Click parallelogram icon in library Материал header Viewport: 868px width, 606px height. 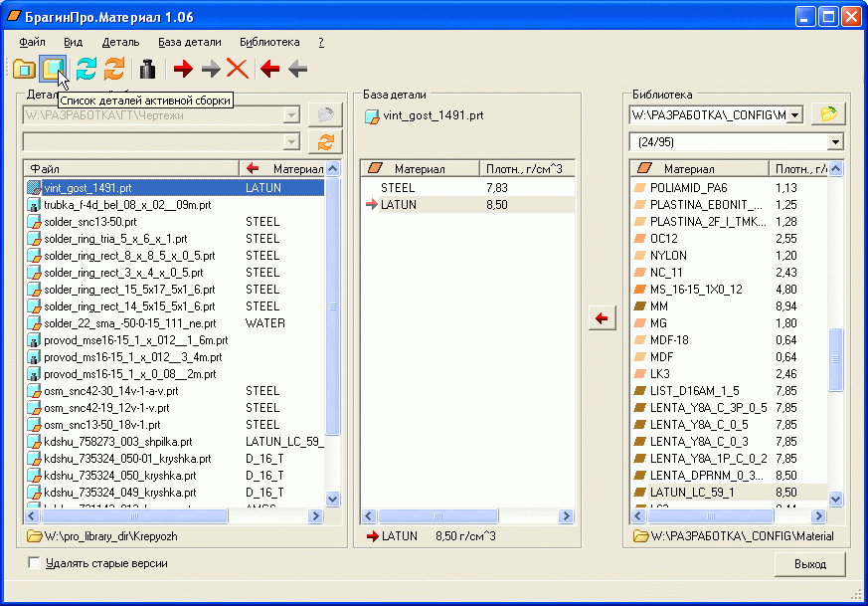pos(645,168)
